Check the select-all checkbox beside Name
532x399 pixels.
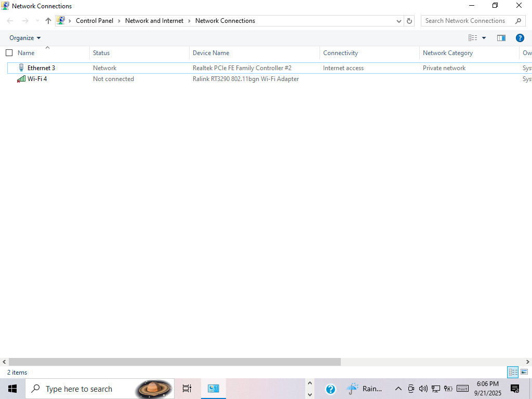click(9, 52)
